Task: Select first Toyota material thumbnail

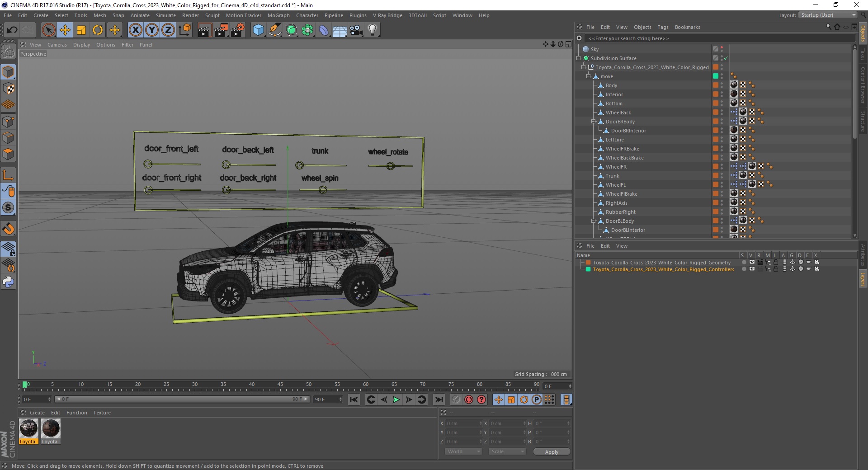Action: click(x=28, y=428)
